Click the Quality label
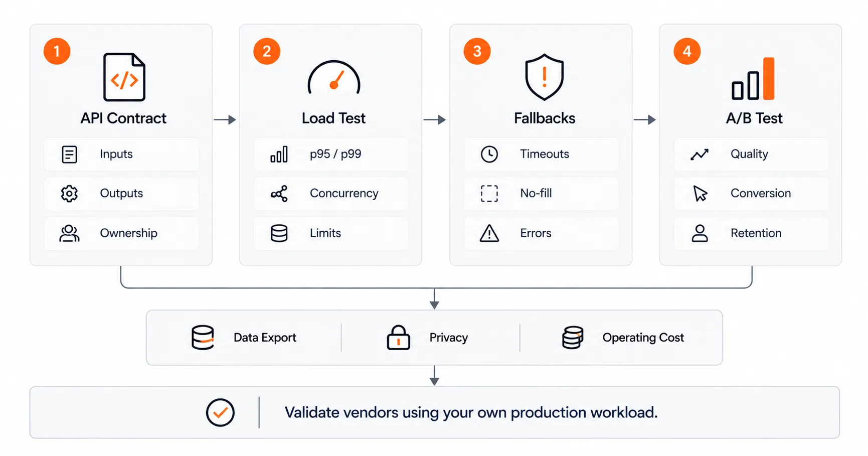This screenshot has width=868, height=456. (x=749, y=154)
